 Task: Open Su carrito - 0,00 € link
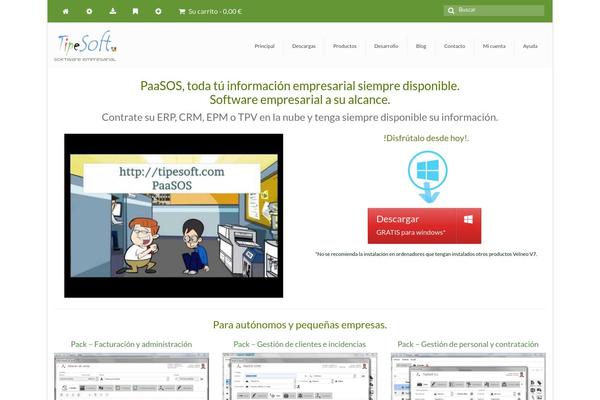210,11
